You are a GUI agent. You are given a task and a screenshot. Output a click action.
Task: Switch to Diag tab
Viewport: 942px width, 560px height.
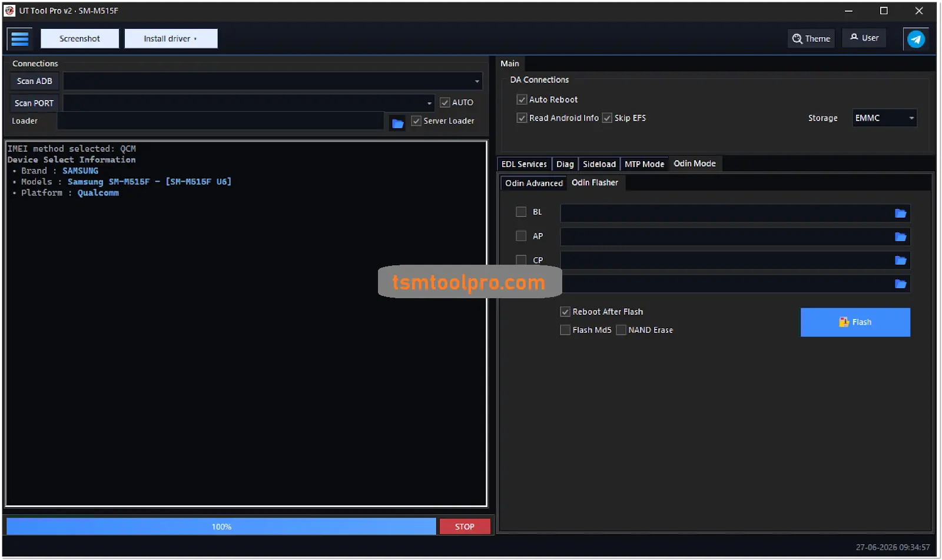click(x=565, y=164)
